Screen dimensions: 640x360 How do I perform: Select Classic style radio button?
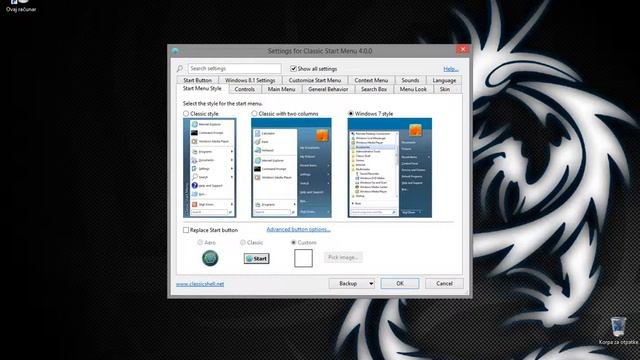tap(186, 113)
